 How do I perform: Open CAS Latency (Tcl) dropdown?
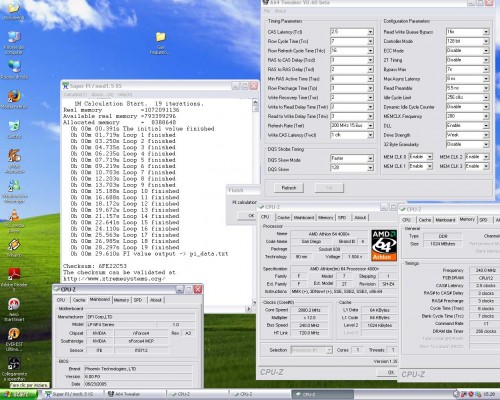[x=370, y=32]
